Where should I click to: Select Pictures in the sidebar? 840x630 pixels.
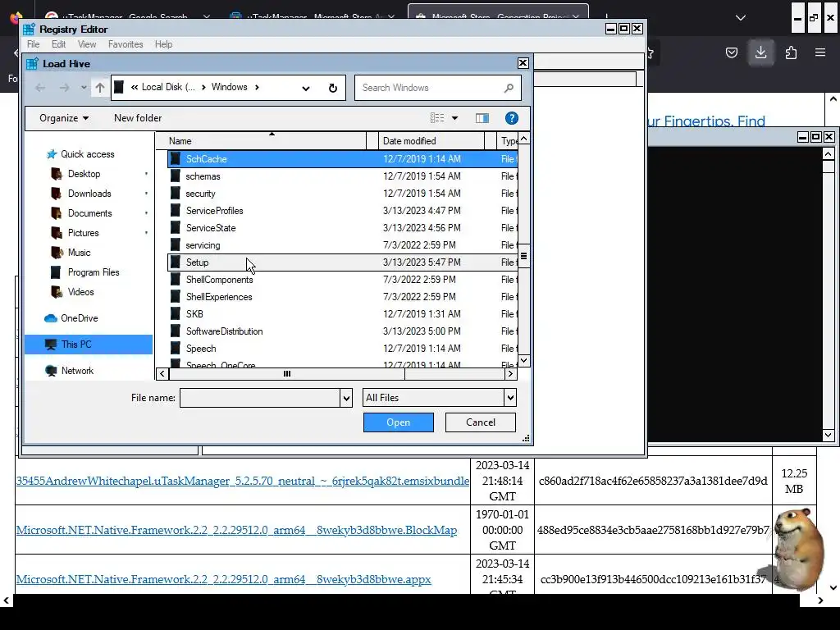click(x=83, y=233)
